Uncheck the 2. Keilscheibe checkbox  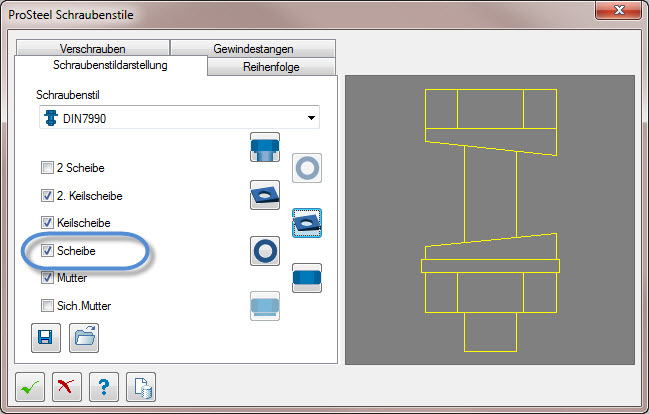pos(47,195)
